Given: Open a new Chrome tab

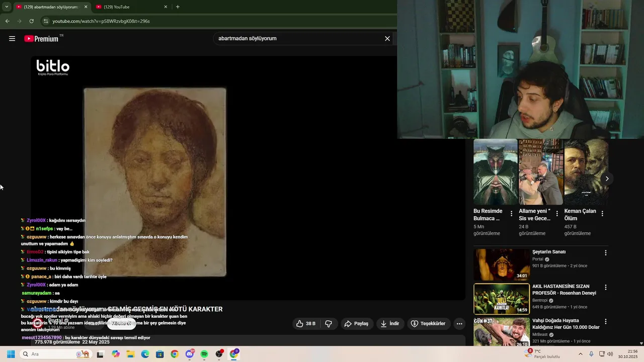Looking at the screenshot, I should (178, 7).
